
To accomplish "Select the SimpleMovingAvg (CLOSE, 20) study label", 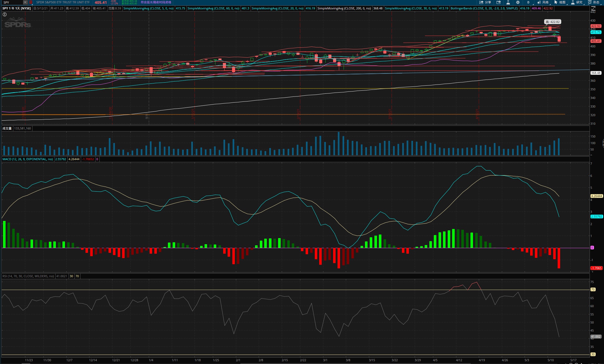I will pos(278,8).
